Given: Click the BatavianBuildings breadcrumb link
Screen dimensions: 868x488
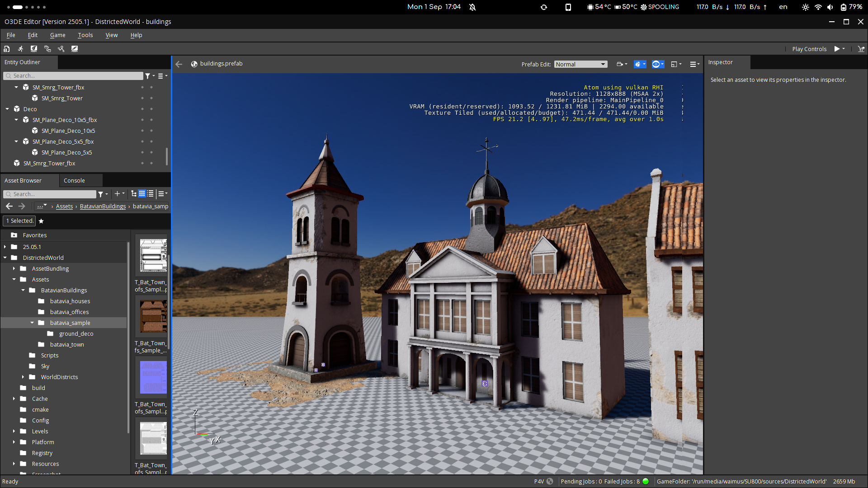Looking at the screenshot, I should coord(103,206).
